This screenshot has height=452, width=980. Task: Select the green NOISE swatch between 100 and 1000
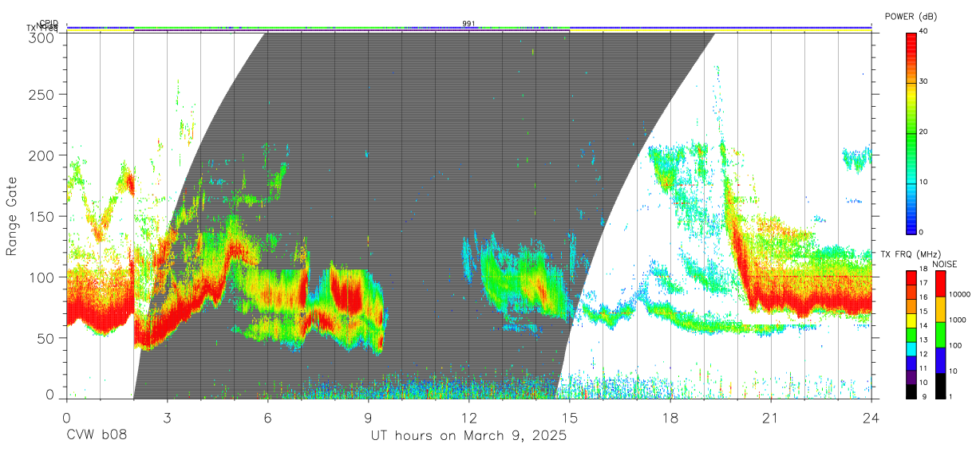(x=940, y=335)
